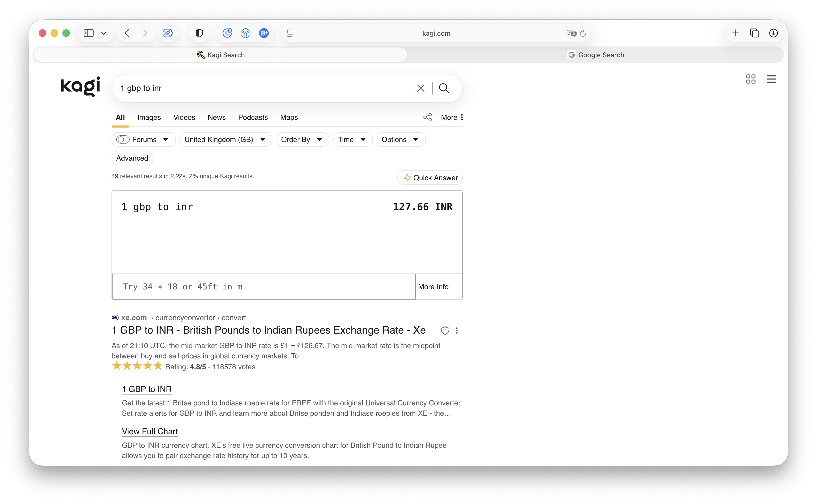Open three-dot options for Xe result
Image resolution: width=817 pixels, height=504 pixels.
click(x=457, y=330)
